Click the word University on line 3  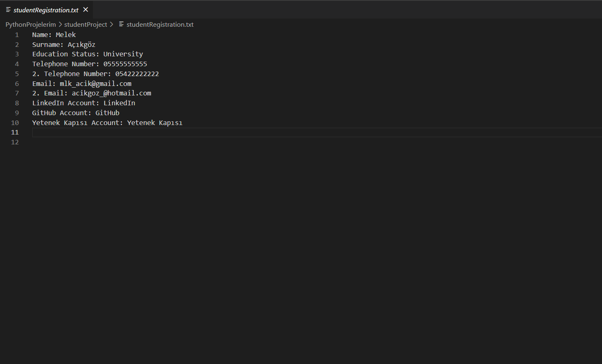[123, 54]
